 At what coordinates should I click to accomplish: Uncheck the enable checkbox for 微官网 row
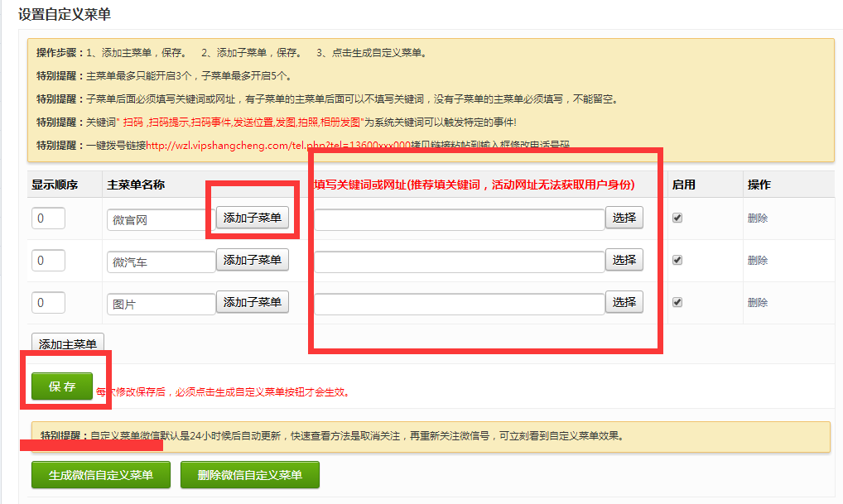click(677, 218)
